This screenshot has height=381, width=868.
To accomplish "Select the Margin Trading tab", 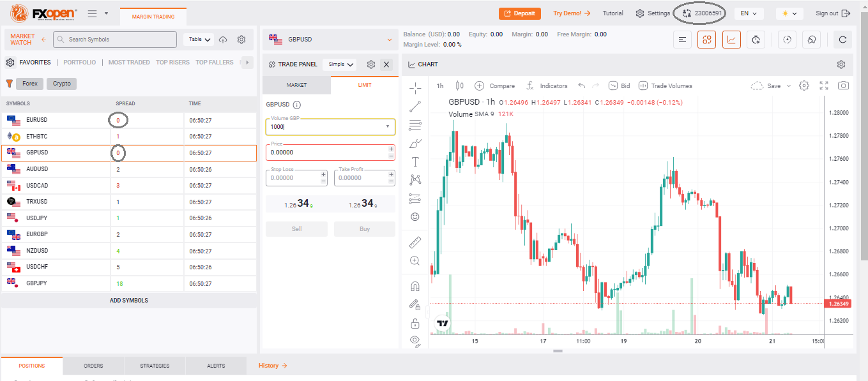I will click(x=153, y=17).
